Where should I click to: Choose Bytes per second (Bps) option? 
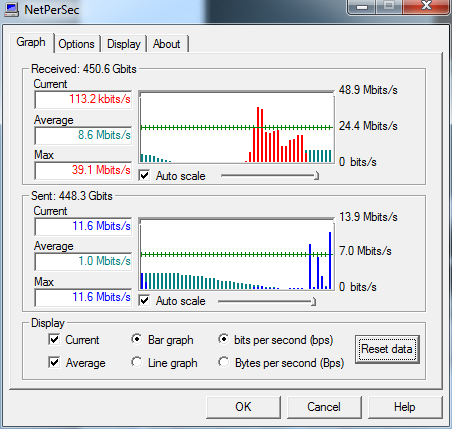point(223,362)
